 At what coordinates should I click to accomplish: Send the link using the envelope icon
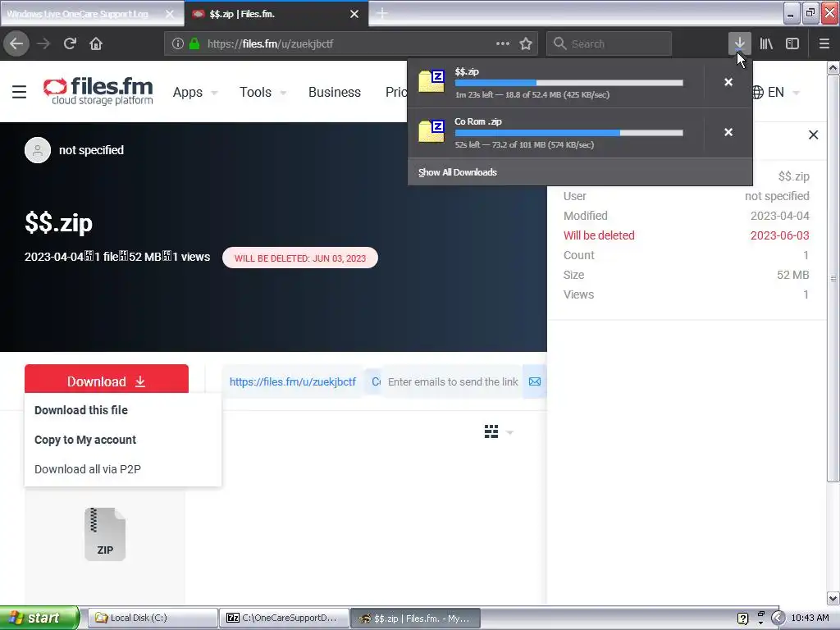(x=535, y=382)
